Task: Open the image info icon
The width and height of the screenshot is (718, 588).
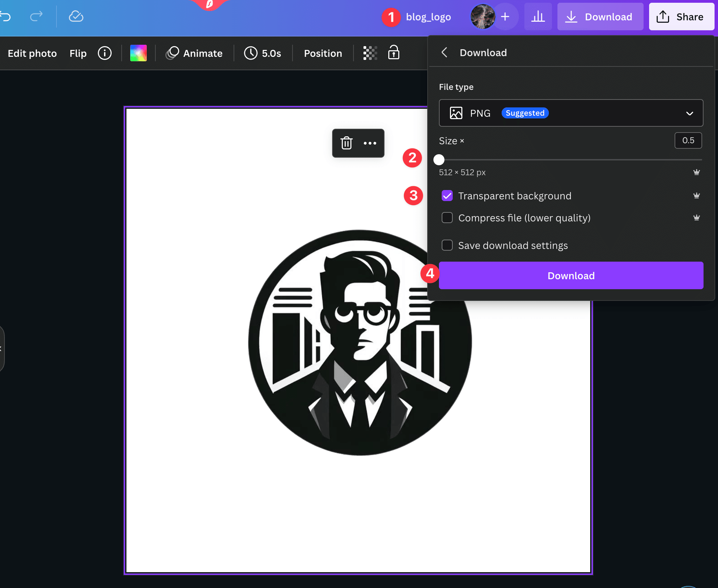Action: 105,53
